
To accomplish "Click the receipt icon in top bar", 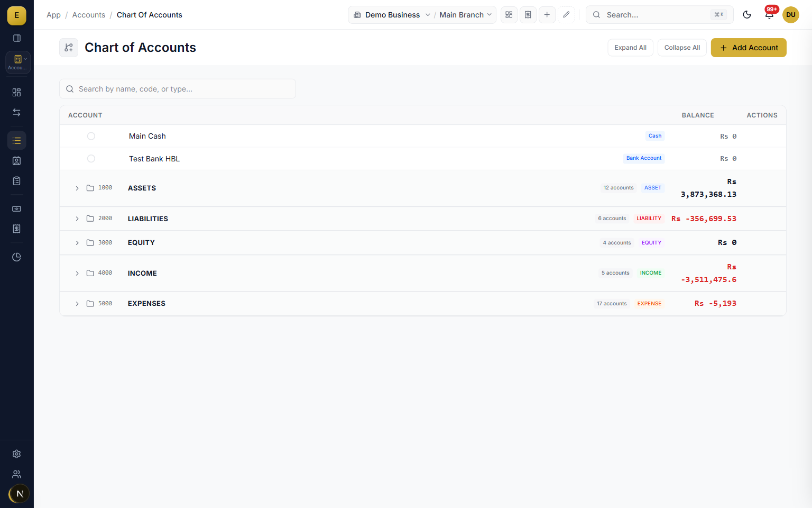I will [x=528, y=15].
